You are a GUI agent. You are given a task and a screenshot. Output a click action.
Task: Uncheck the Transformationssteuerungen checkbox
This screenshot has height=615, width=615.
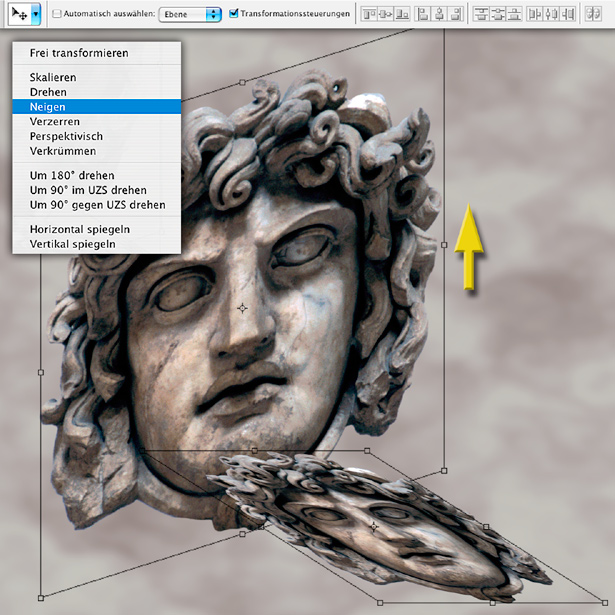[x=233, y=13]
